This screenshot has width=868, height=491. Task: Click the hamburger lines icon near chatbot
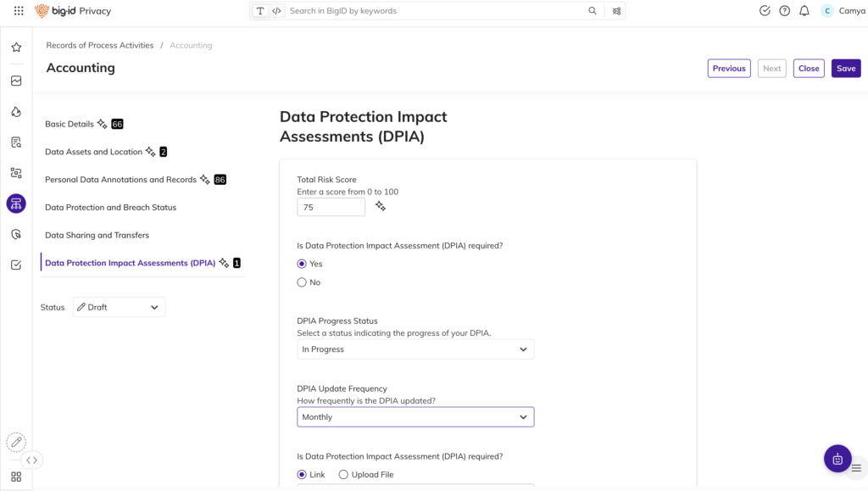tap(856, 468)
